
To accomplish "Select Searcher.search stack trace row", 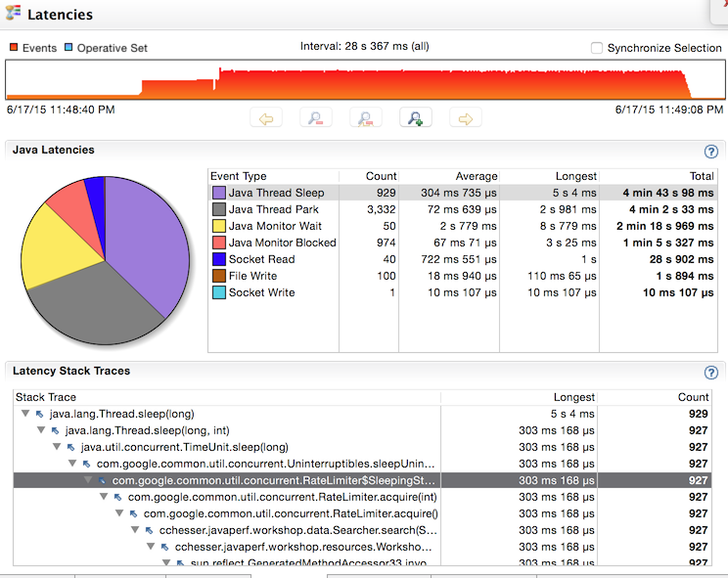I will click(x=362, y=530).
